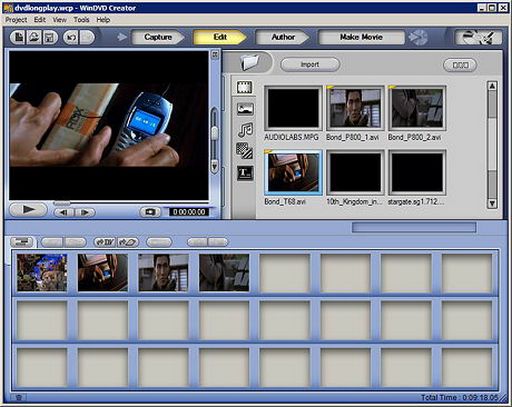Image resolution: width=512 pixels, height=407 pixels.
Task: Switch to the Capture step
Action: point(158,37)
